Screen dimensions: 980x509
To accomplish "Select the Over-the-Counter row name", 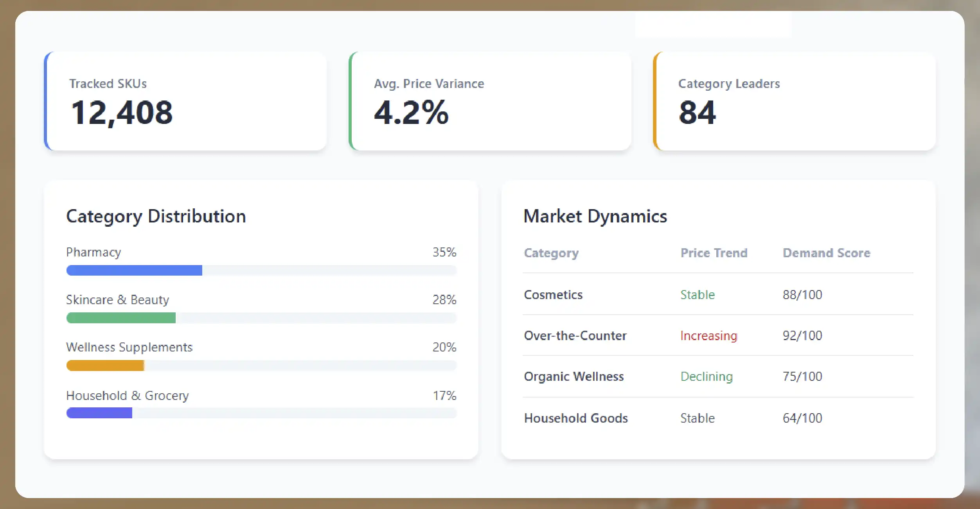I will 575,335.
